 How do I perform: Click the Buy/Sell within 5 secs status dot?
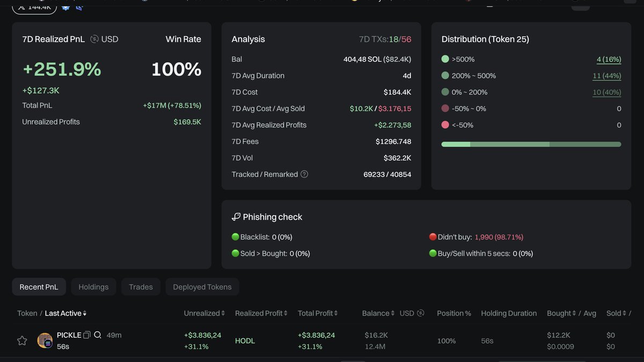click(433, 254)
